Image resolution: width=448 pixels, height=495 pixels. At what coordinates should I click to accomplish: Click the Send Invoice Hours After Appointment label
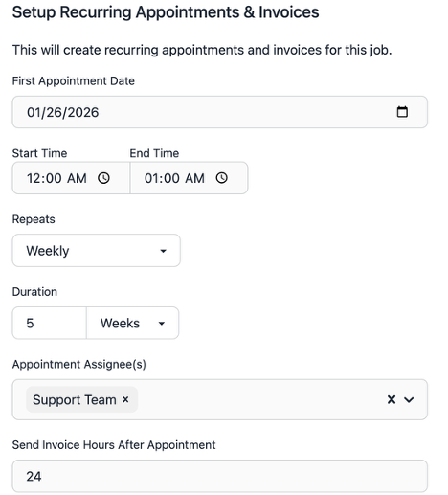(x=114, y=445)
